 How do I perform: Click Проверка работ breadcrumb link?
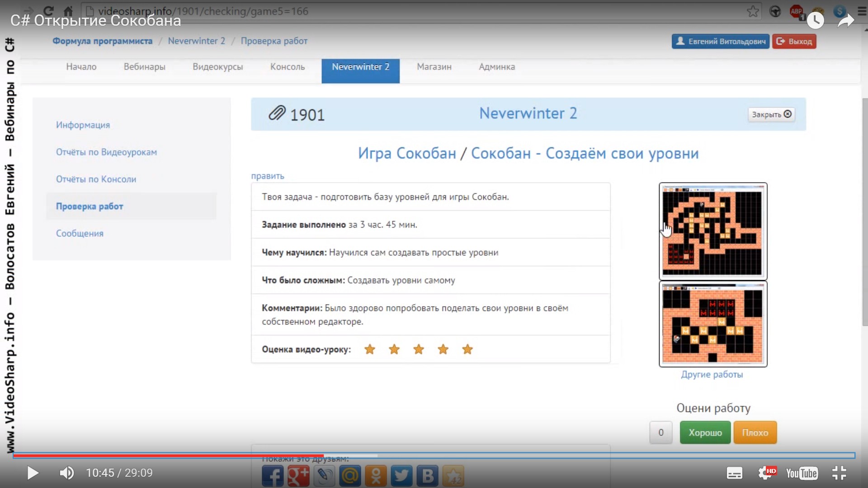[274, 41]
